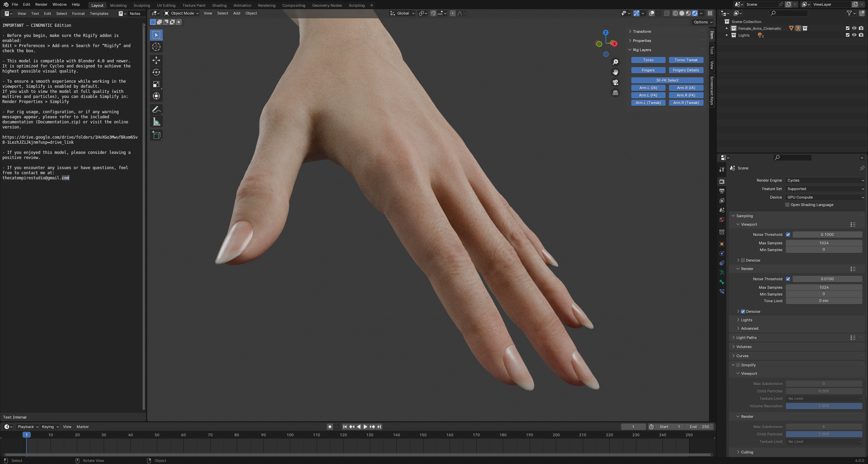Switch to the Sculpting workspace tab
Image resolution: width=868 pixels, height=464 pixels.
coord(142,5)
